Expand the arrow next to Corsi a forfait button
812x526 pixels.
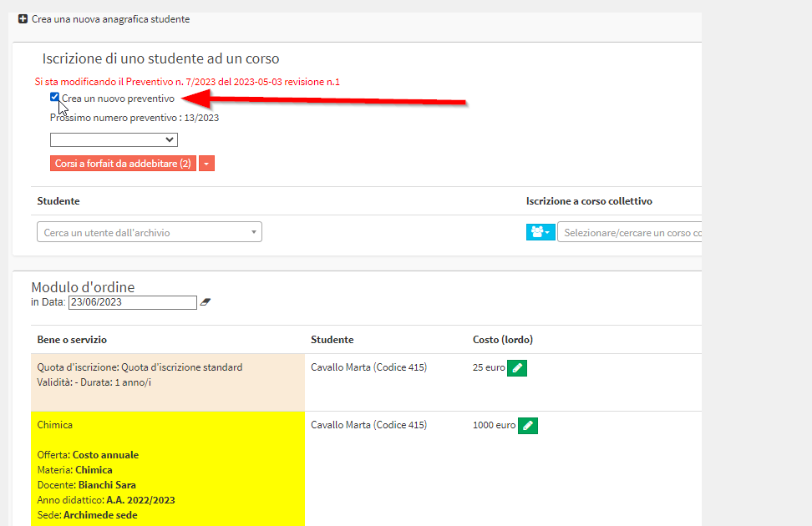(x=206, y=164)
